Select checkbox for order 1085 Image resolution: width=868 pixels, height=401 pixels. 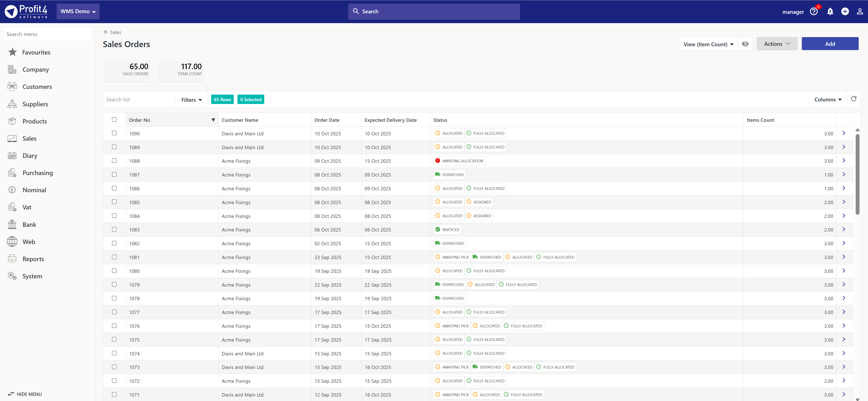(114, 202)
